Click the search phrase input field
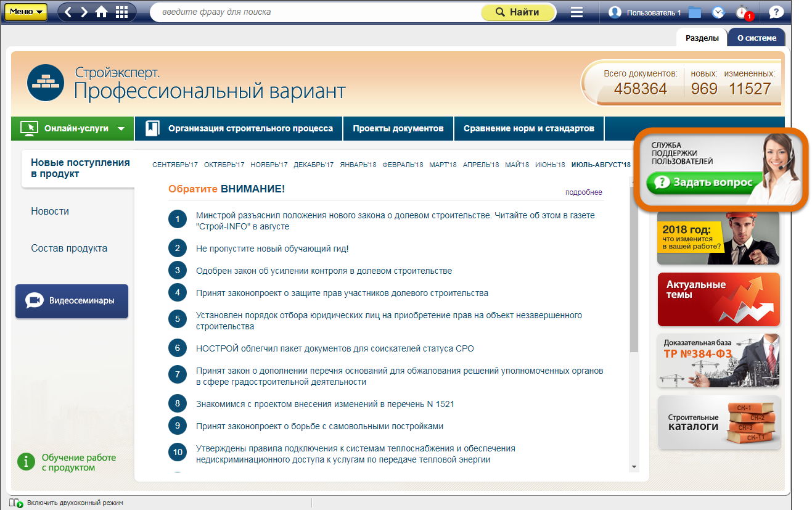The image size is (812, 510). tap(314, 12)
